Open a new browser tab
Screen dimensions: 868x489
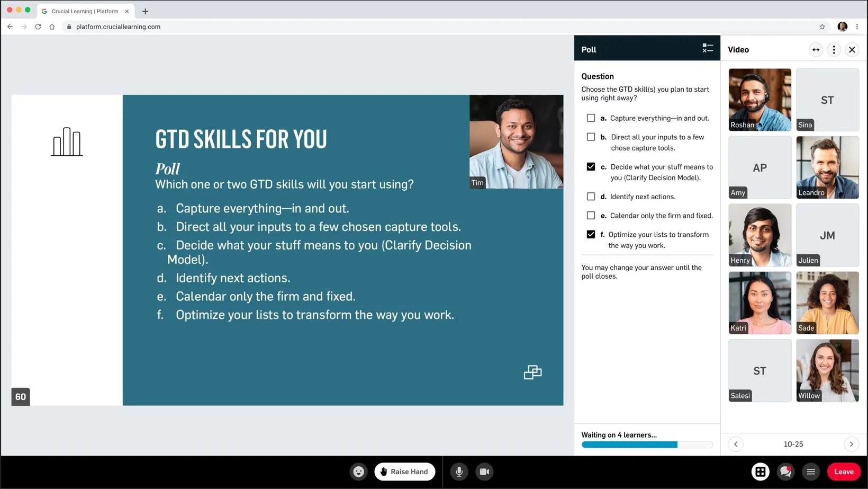coord(145,11)
